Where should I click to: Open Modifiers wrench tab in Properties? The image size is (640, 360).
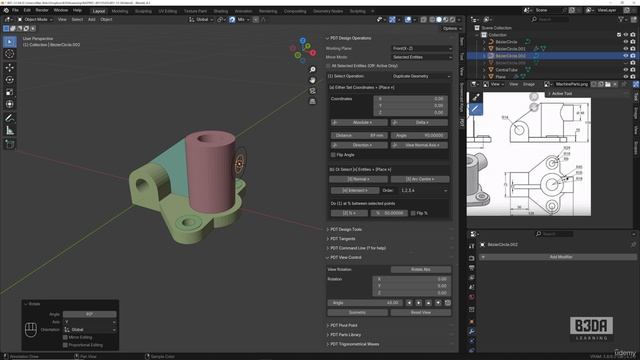coord(472,332)
